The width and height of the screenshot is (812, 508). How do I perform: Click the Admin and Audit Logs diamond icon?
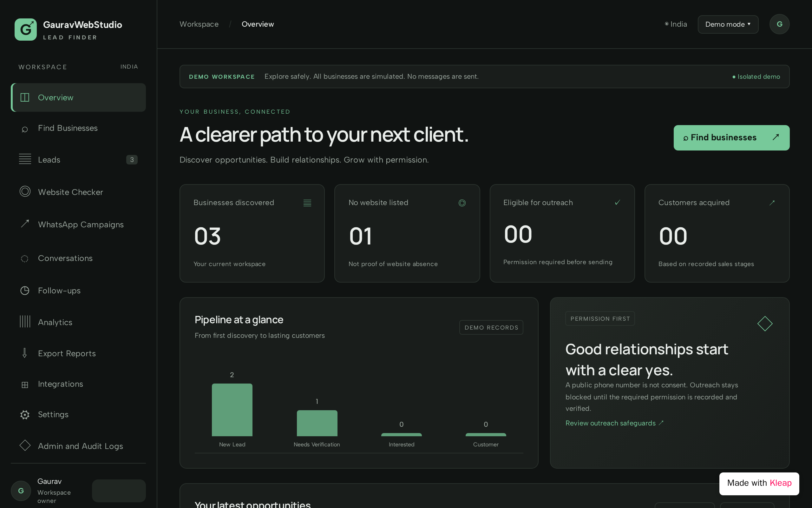coord(25,445)
